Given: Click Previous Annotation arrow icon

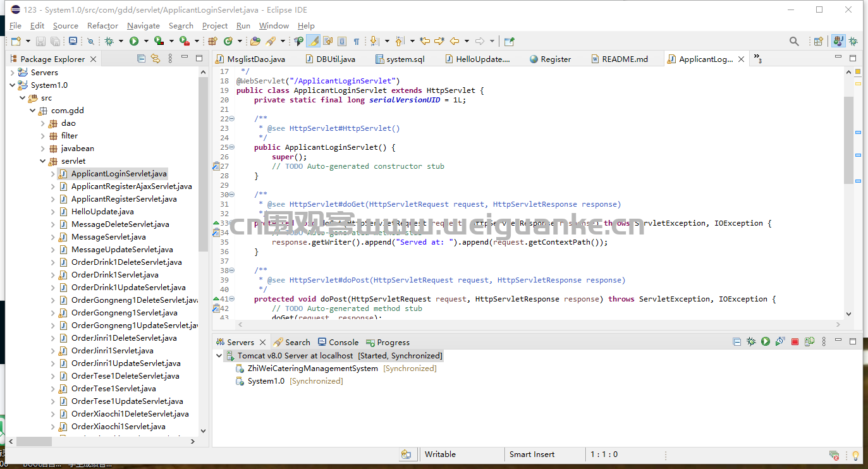Looking at the screenshot, I should (400, 41).
